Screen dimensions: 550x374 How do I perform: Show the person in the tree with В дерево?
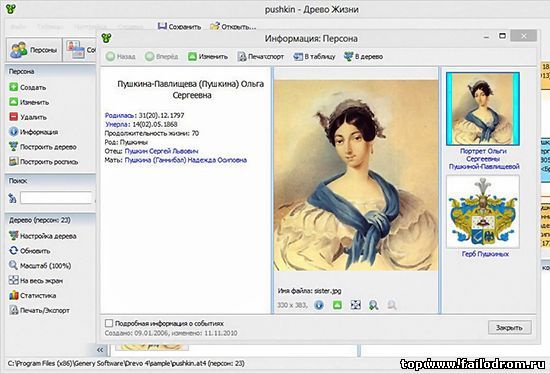coord(363,56)
